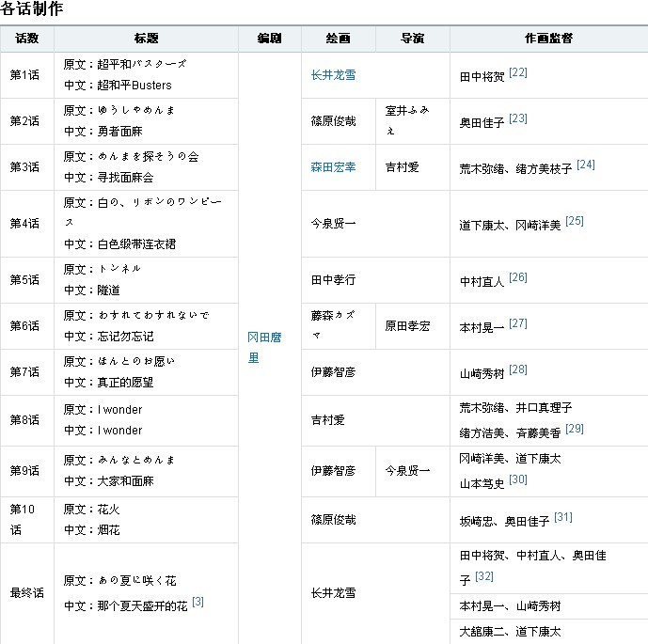Screen dimensions: 648x644
Task: Click the 森田宏幸 storyboard link
Action: coord(333,167)
